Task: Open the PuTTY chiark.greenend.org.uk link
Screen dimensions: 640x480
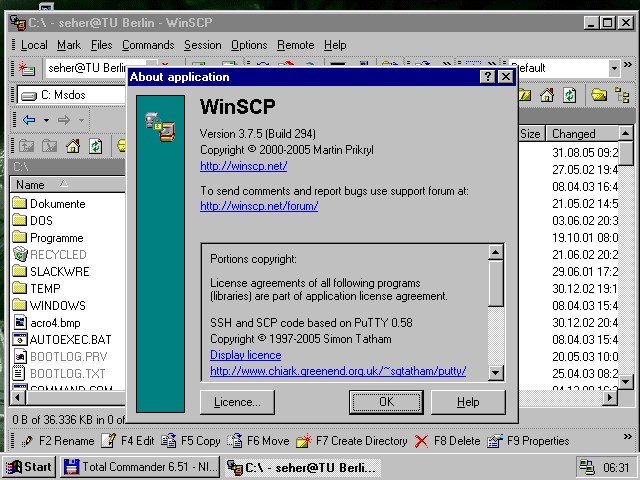Action: point(338,371)
